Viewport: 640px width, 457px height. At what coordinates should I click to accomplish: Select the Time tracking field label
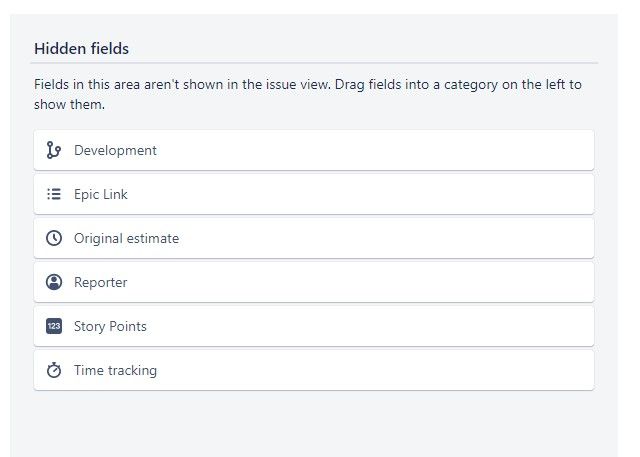coord(115,370)
